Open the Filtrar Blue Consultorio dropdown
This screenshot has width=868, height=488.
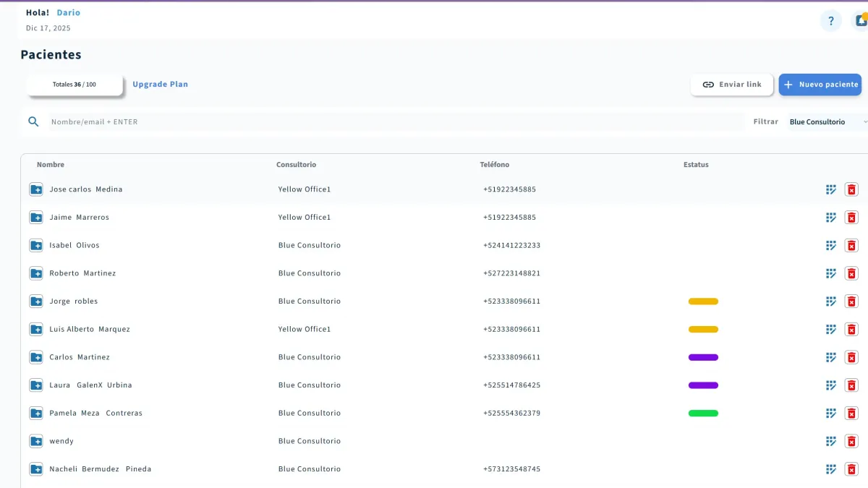[x=828, y=122]
